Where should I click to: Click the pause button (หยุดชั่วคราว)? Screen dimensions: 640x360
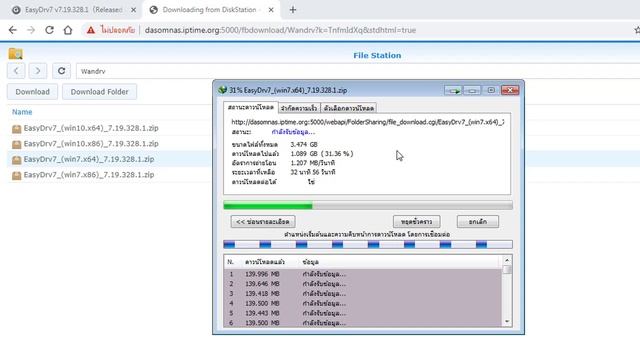(x=416, y=222)
